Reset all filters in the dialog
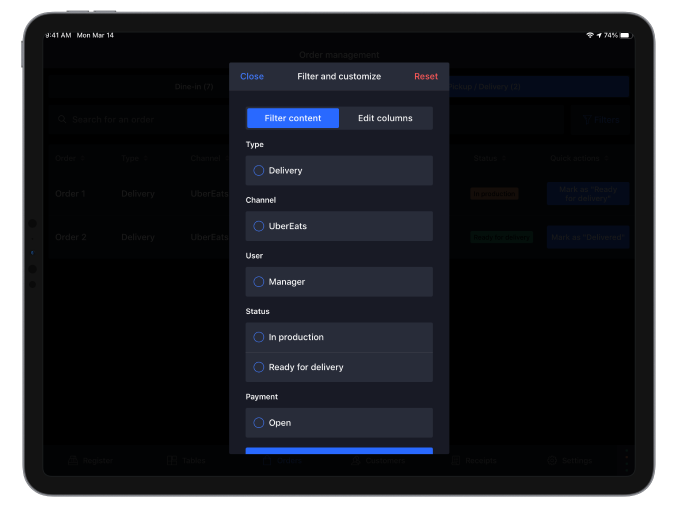Image resolution: width=678 pixels, height=509 pixels. click(x=426, y=77)
